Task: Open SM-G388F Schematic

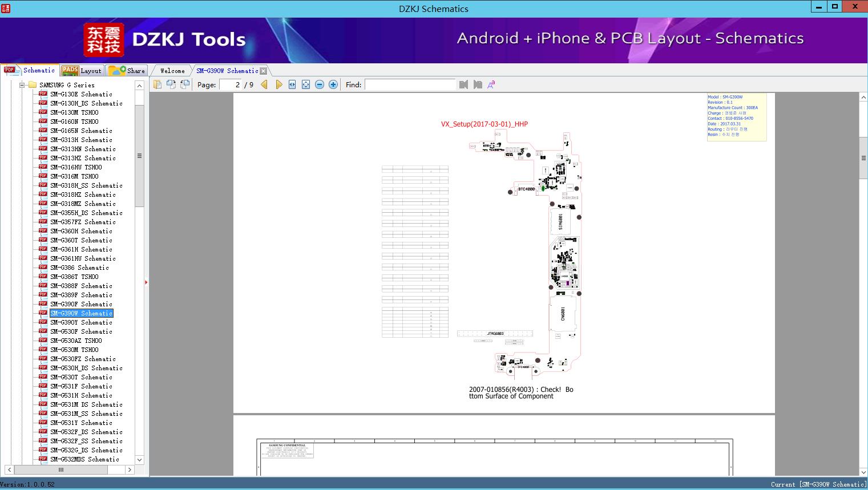Action: 81,286
